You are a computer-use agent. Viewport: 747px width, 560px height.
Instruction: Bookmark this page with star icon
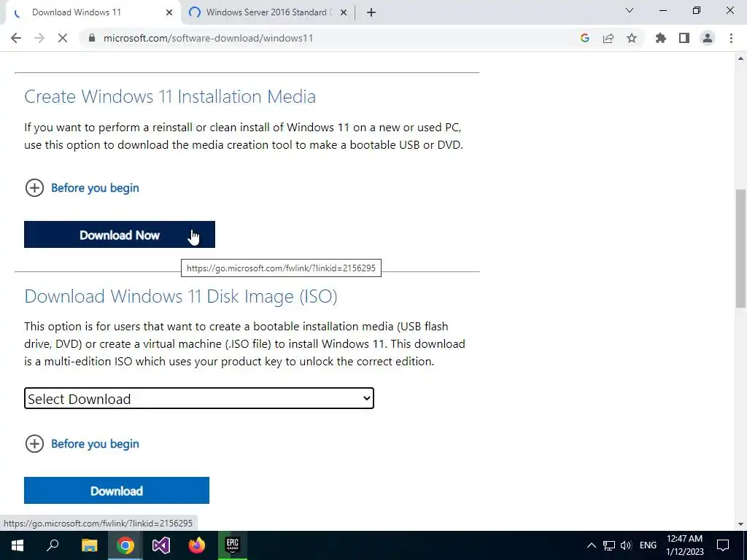click(x=632, y=38)
